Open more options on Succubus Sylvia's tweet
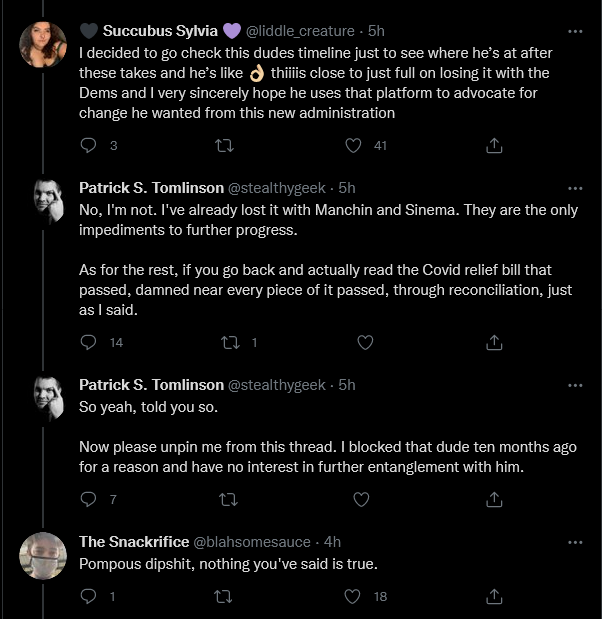 575,32
